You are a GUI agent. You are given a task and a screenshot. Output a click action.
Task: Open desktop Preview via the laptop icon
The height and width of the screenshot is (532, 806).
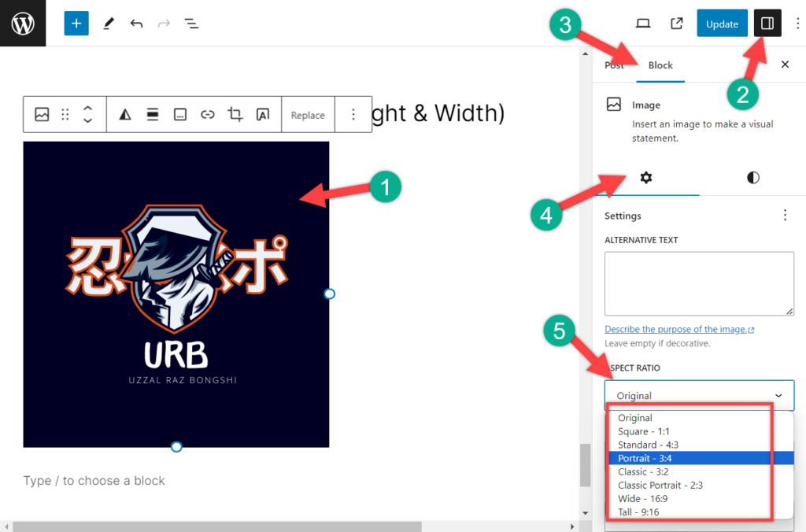643,24
